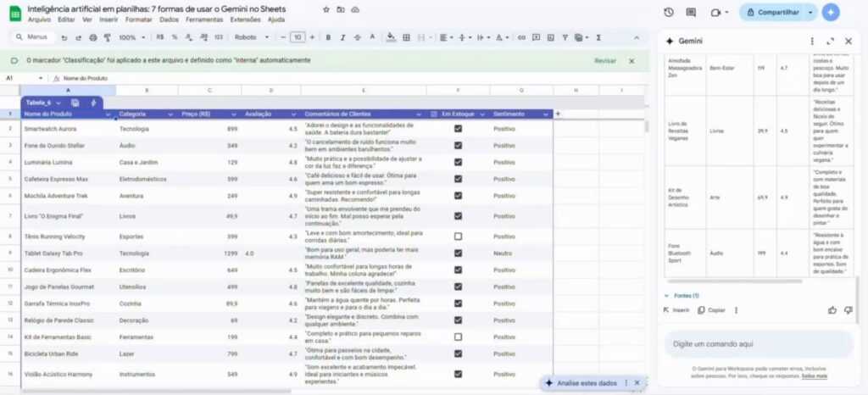868x395 pixels.
Task: Open Compartilhar dropdown arrow
Action: 811,12
